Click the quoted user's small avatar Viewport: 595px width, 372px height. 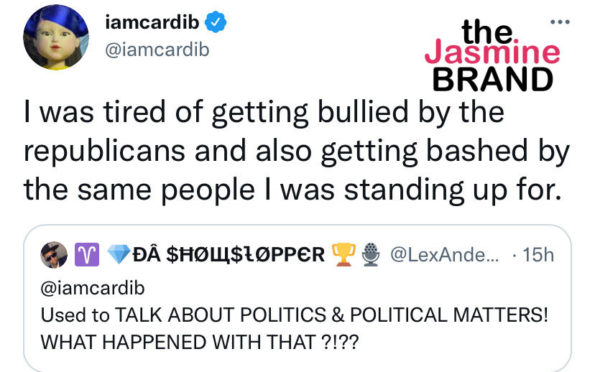pos(54,255)
